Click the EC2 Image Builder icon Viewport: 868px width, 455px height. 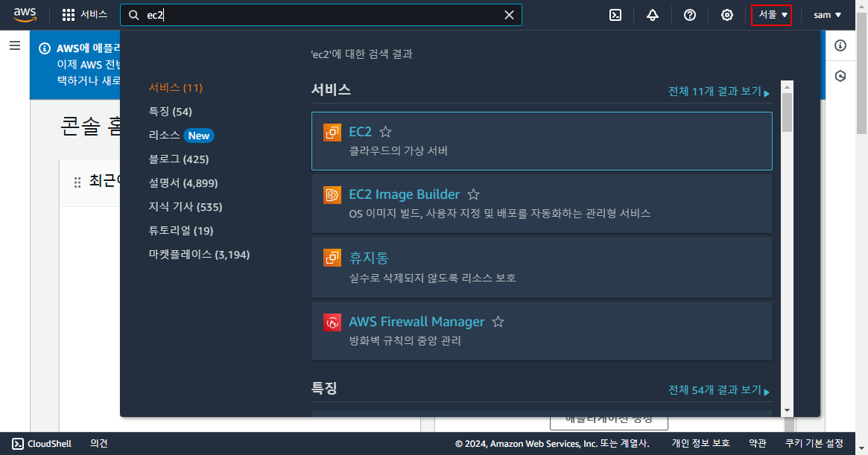click(332, 195)
